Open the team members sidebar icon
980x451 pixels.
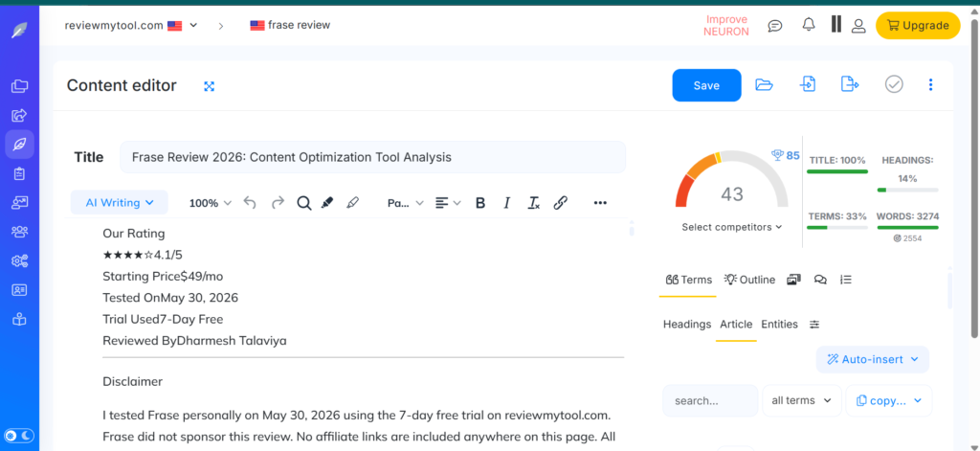19,232
